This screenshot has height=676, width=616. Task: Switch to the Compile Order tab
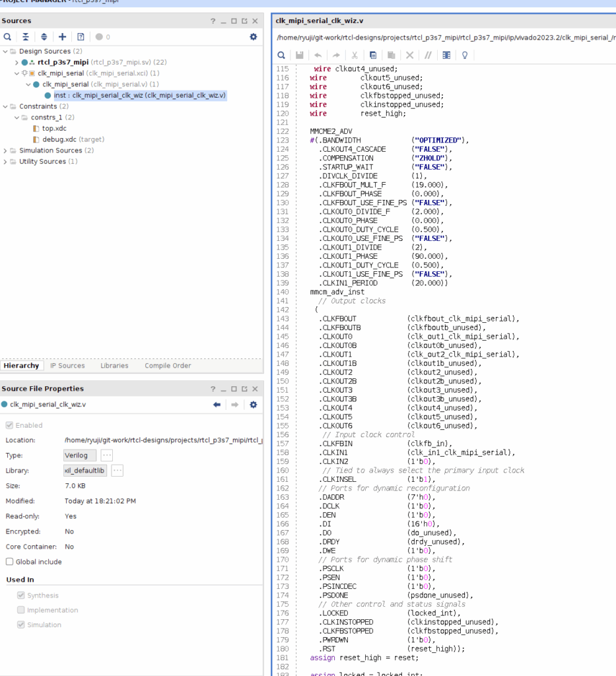[x=168, y=366]
